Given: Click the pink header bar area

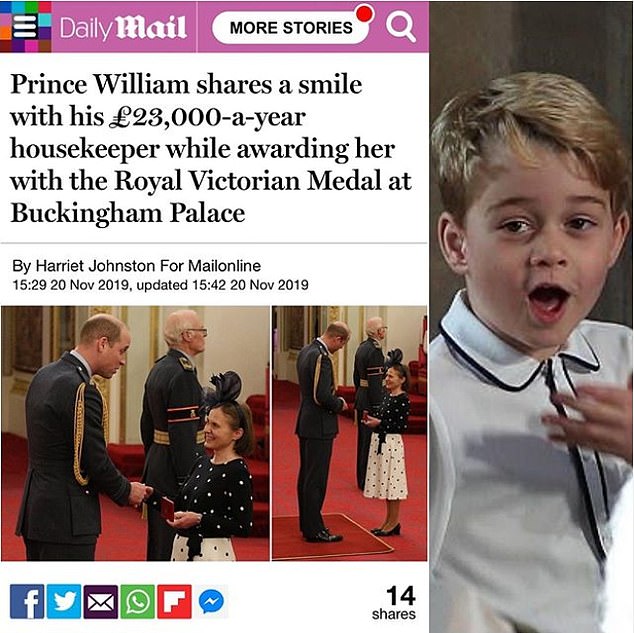Looking at the screenshot, I should (x=214, y=27).
